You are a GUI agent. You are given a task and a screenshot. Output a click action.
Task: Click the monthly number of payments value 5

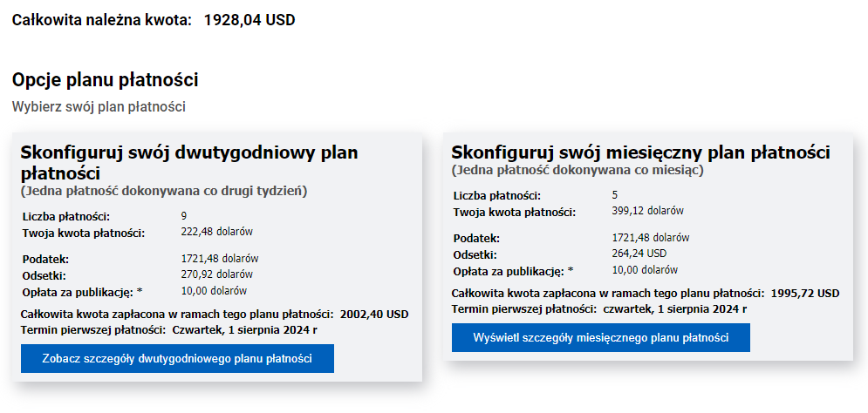(615, 194)
